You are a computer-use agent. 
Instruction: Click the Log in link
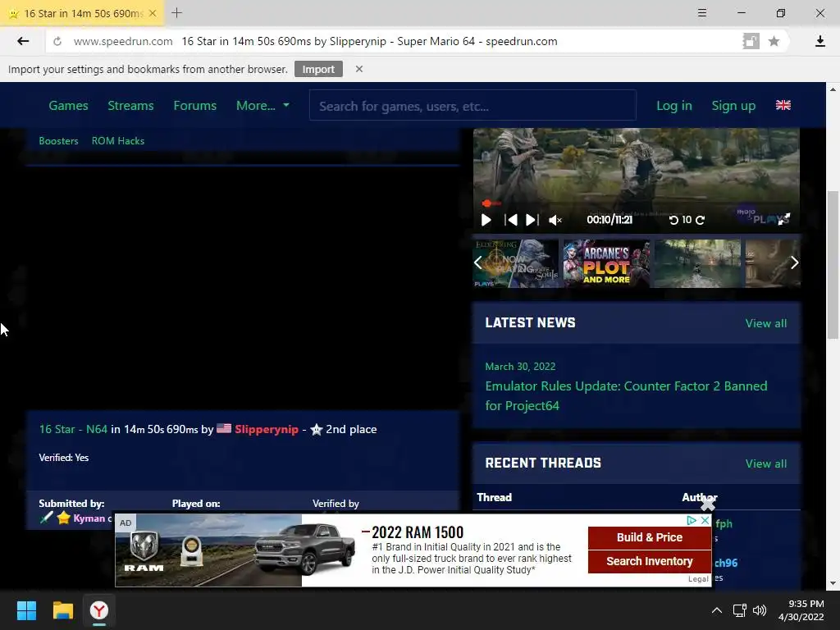click(x=674, y=106)
